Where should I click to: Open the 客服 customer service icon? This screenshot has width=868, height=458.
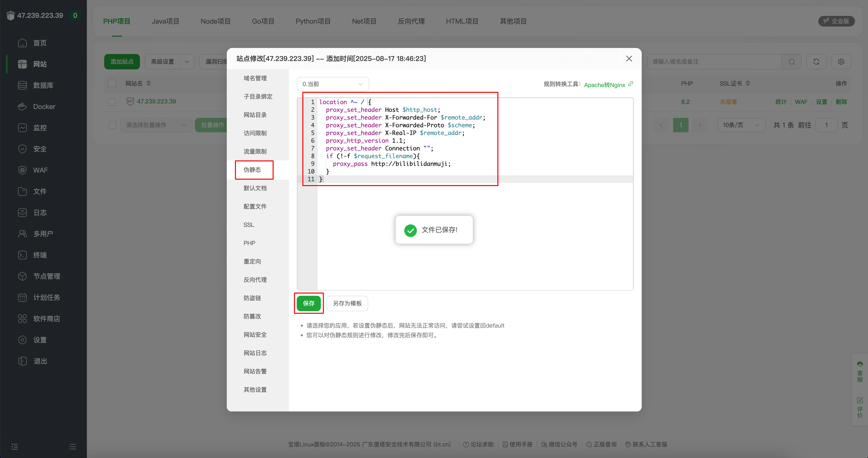[x=860, y=364]
